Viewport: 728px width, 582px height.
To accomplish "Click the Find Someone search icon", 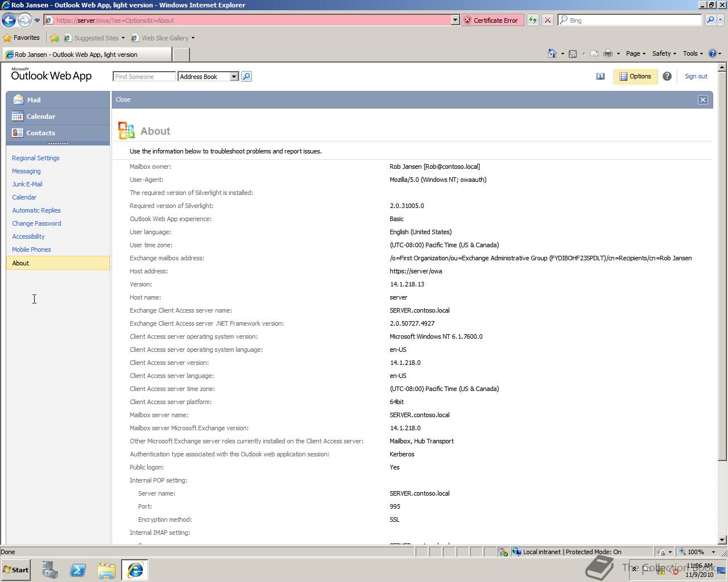I will (246, 77).
